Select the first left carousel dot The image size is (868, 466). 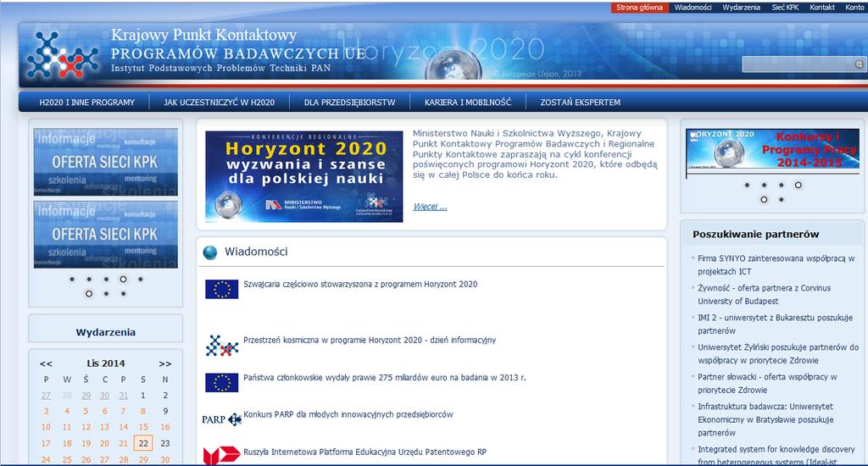point(72,280)
